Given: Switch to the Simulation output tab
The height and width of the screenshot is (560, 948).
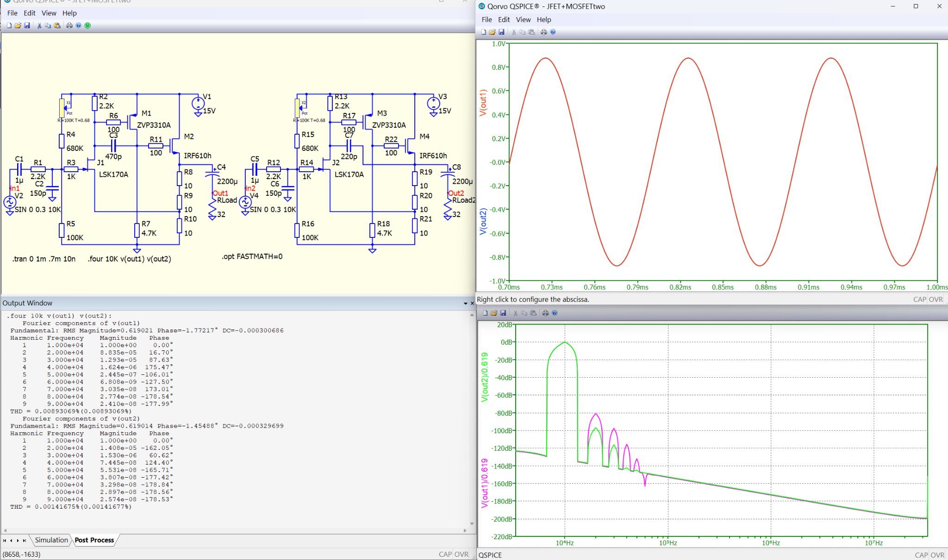Looking at the screenshot, I should (x=51, y=540).
